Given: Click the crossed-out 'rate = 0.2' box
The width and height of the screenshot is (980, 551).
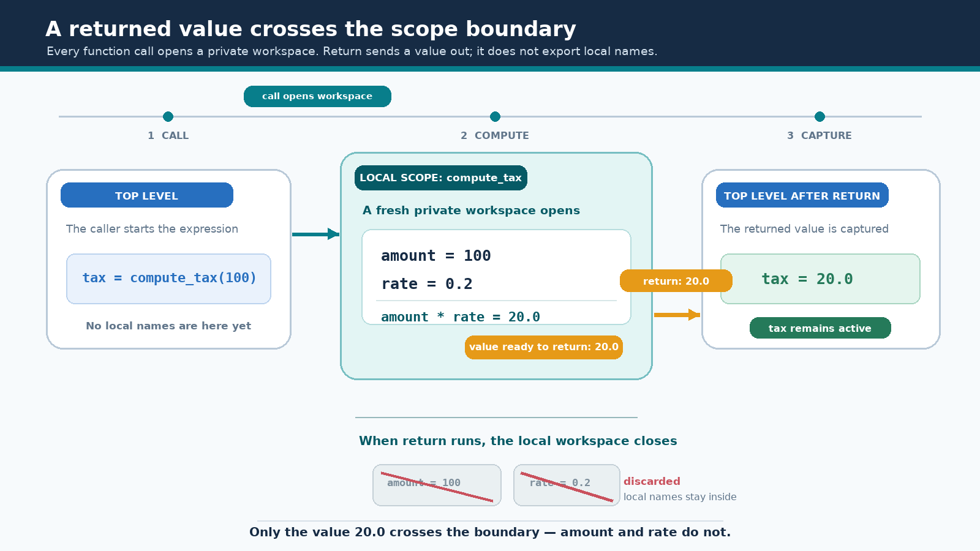Looking at the screenshot, I should click(x=567, y=485).
